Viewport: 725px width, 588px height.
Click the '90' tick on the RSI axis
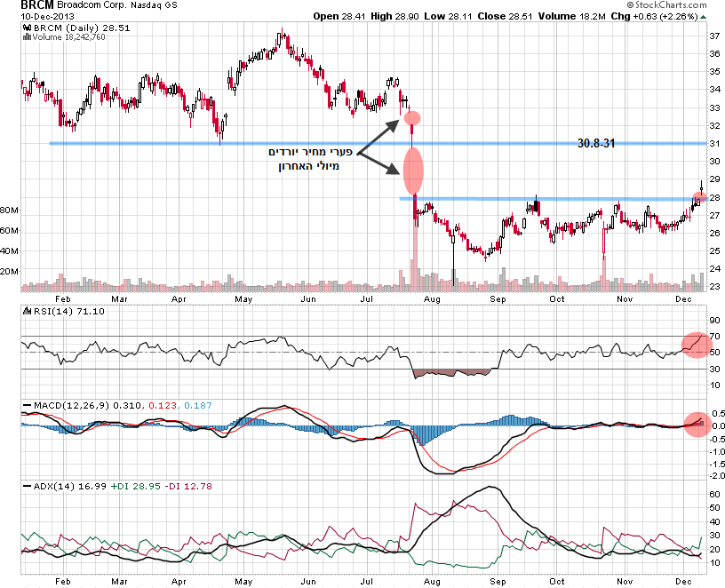[x=715, y=320]
